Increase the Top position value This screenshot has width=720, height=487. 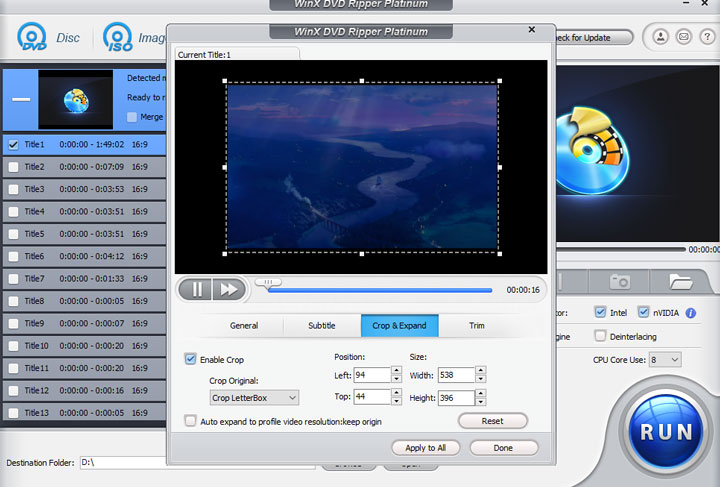pyautogui.click(x=396, y=392)
